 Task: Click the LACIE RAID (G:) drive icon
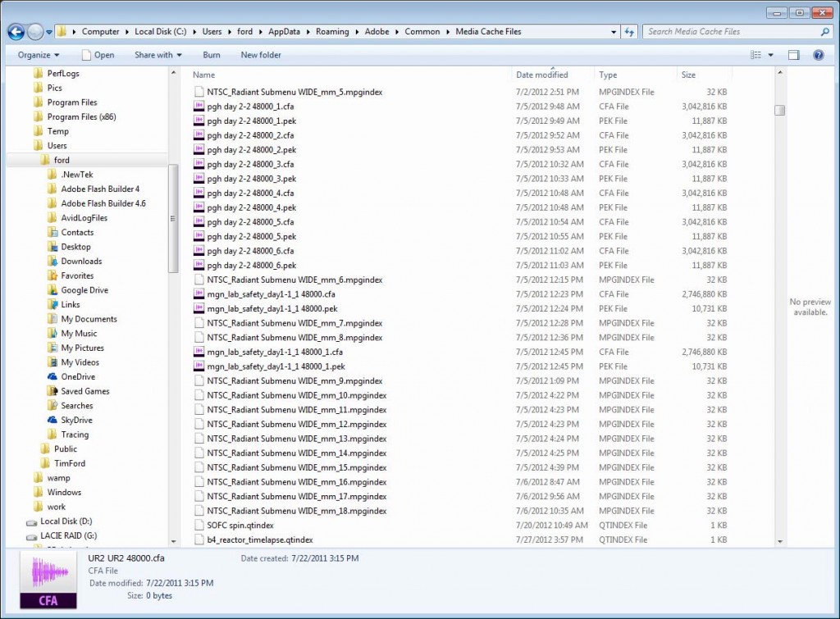click(x=31, y=536)
